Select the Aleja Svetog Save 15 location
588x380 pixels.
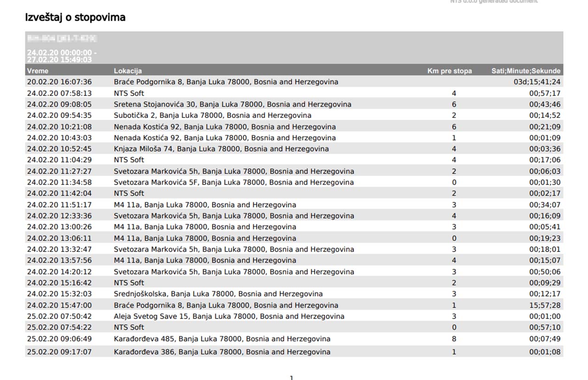(x=229, y=316)
